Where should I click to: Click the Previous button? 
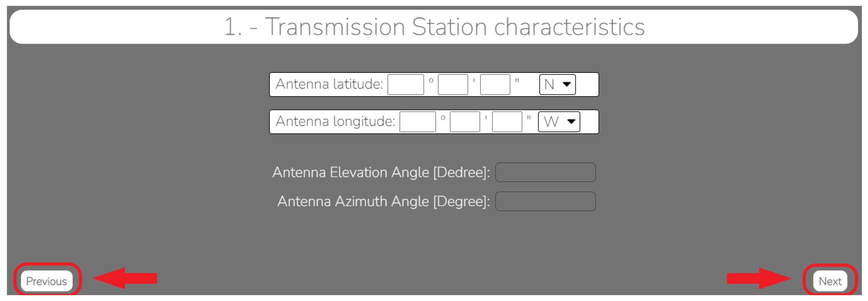47,281
